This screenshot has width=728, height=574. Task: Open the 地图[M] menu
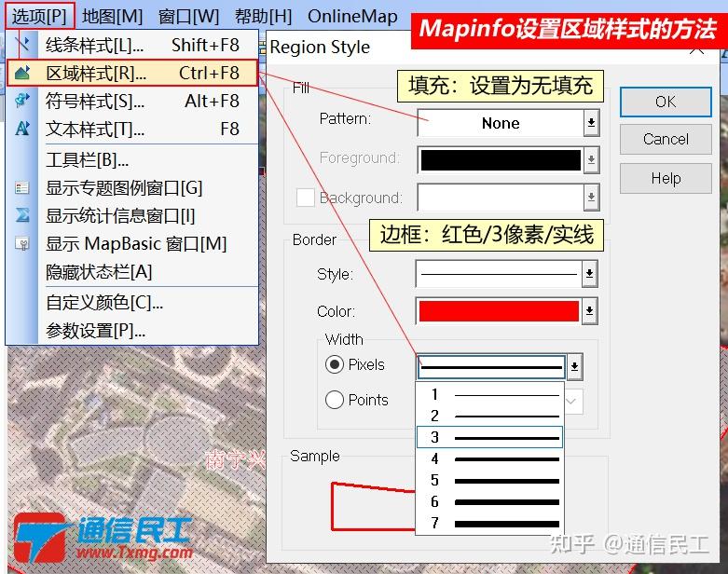tap(113, 16)
